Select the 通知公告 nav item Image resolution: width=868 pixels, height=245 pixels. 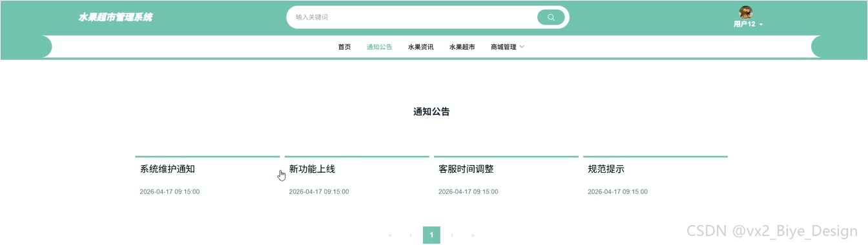coord(379,47)
